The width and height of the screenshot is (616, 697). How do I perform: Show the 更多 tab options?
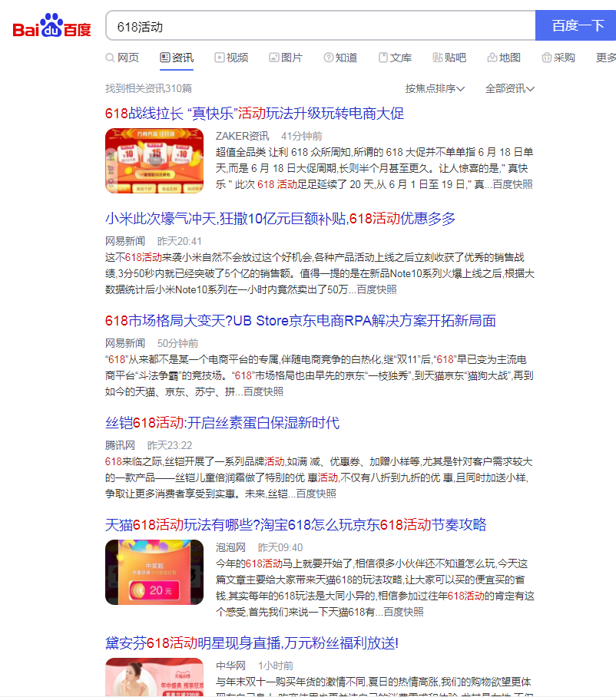click(x=606, y=58)
